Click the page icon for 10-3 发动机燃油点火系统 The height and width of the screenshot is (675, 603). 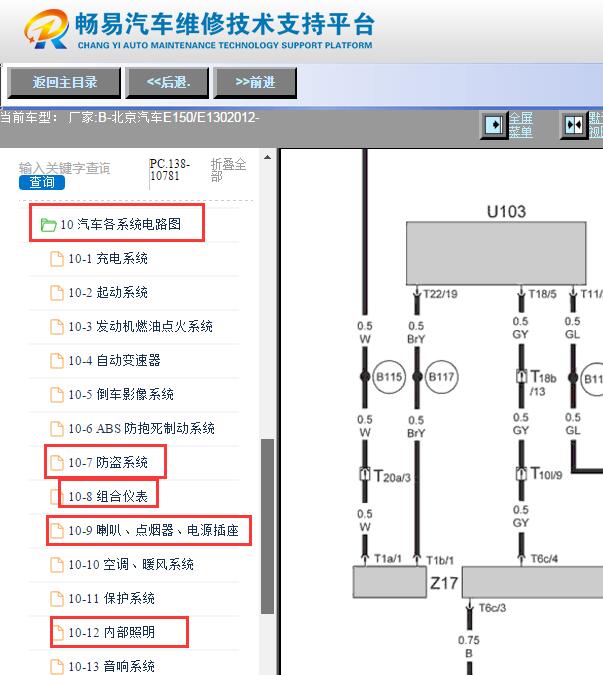[57, 327]
